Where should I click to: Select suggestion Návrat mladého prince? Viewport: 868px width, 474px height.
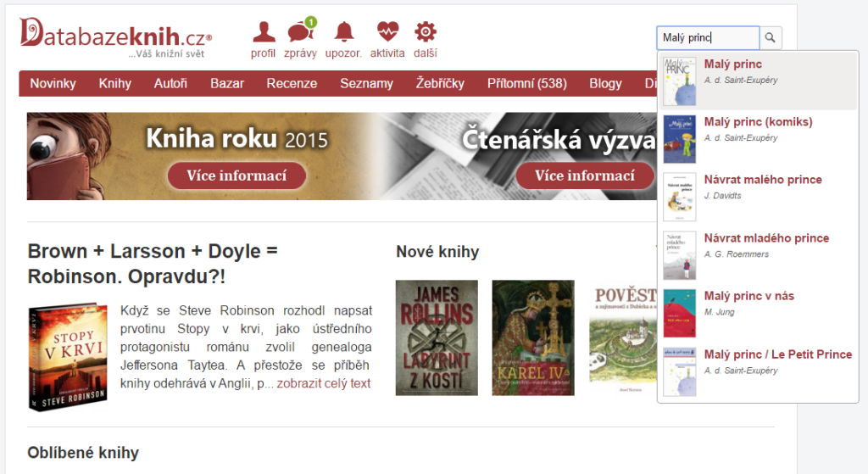click(x=757, y=254)
